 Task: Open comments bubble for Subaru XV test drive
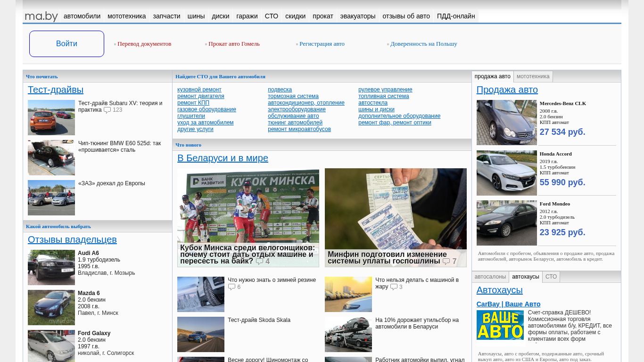tap(107, 110)
